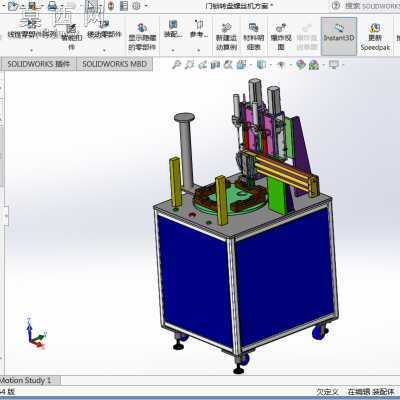
Task: Open Hide/Show Items in view toolbar
Action: coord(281,65)
